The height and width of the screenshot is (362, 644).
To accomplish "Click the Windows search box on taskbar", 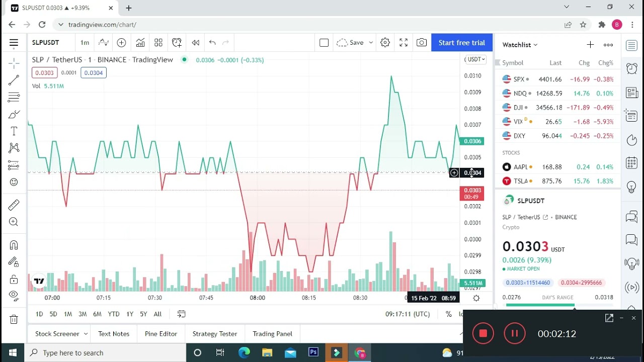I will pyautogui.click(x=105, y=353).
